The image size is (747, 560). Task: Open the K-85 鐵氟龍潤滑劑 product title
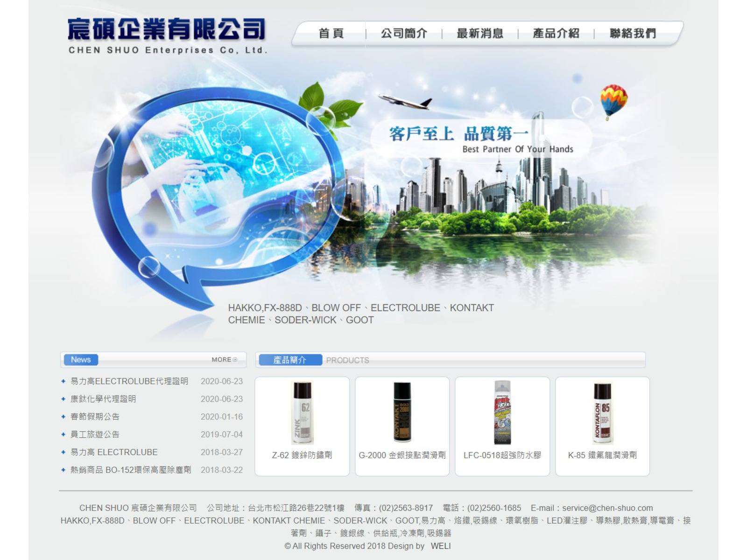[602, 455]
